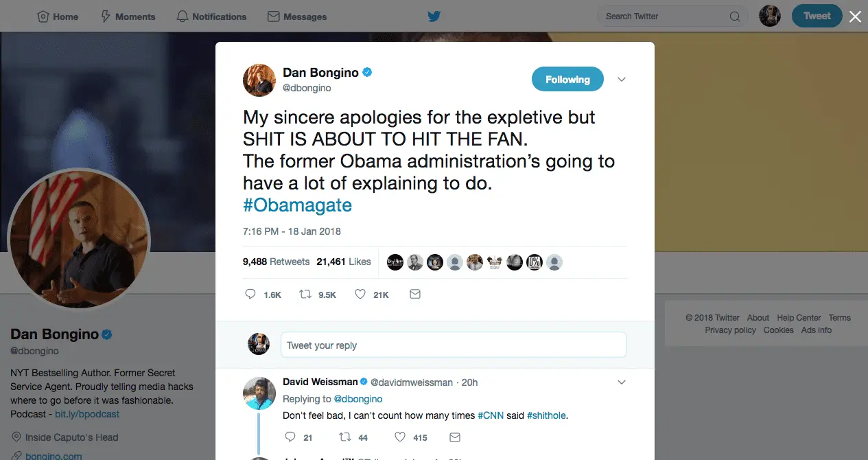Image resolution: width=868 pixels, height=460 pixels.
Task: Close the tweet overlay with the X
Action: click(855, 16)
